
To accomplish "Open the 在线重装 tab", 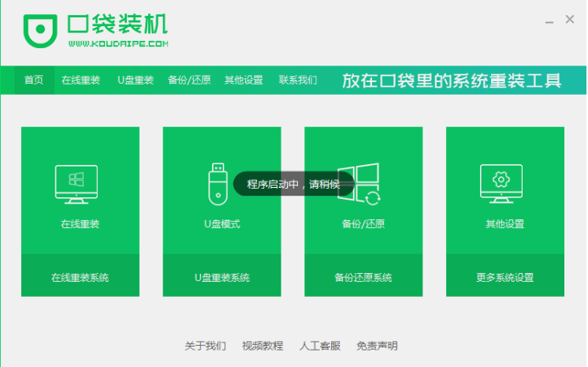I will (80, 80).
